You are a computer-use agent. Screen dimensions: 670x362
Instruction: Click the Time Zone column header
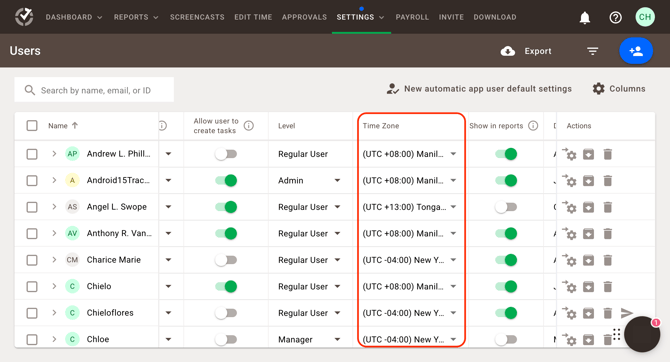381,126
